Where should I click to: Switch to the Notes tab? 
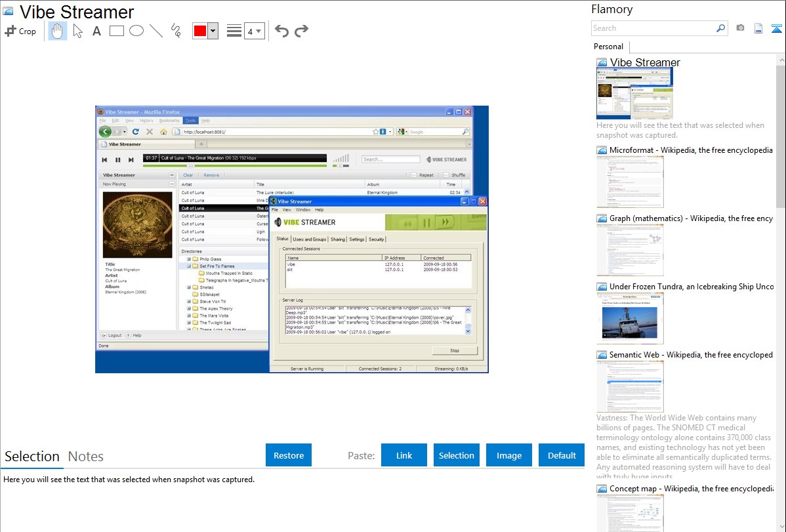(x=86, y=457)
